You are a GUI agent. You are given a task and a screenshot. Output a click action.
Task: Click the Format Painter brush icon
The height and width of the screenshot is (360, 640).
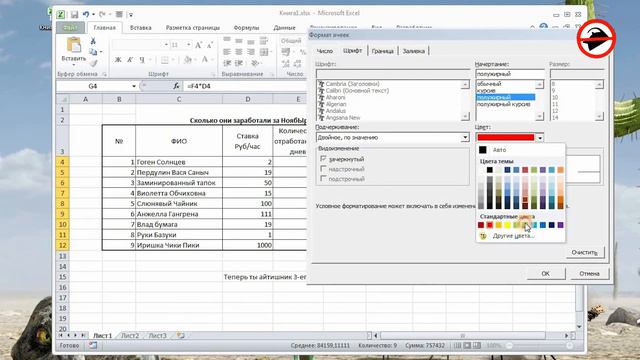point(93,63)
